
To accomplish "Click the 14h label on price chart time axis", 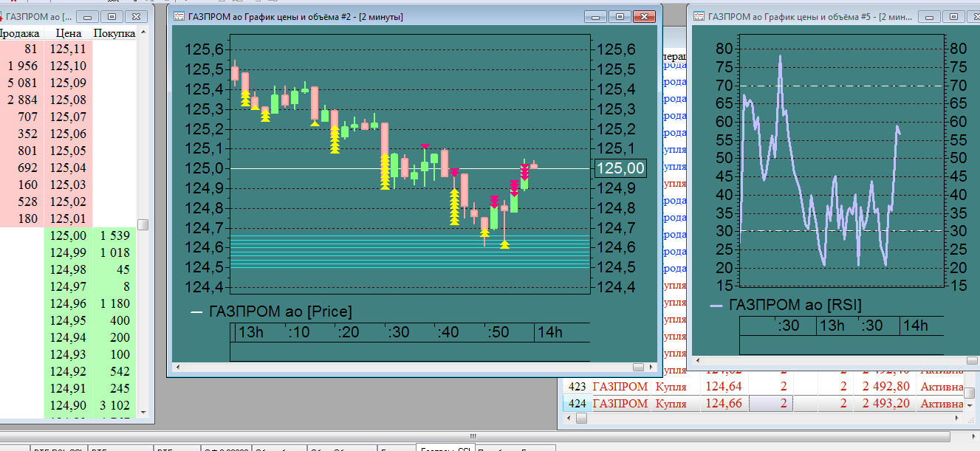I will coord(551,332).
